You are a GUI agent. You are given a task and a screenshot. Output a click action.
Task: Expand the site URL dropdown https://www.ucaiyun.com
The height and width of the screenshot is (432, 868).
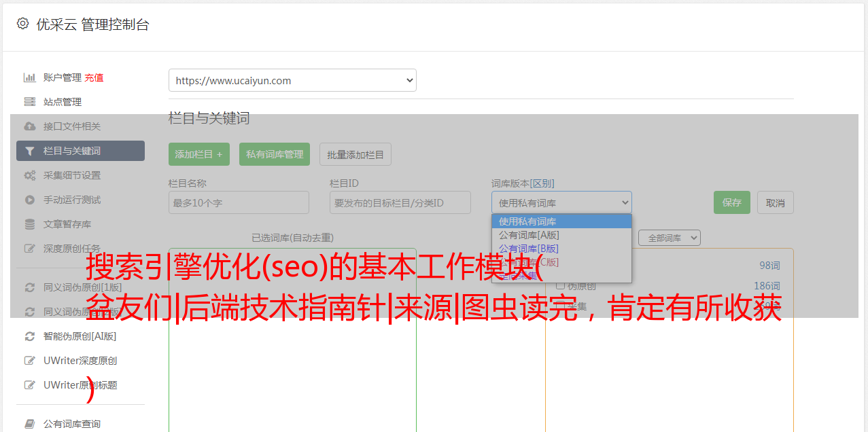pos(292,80)
